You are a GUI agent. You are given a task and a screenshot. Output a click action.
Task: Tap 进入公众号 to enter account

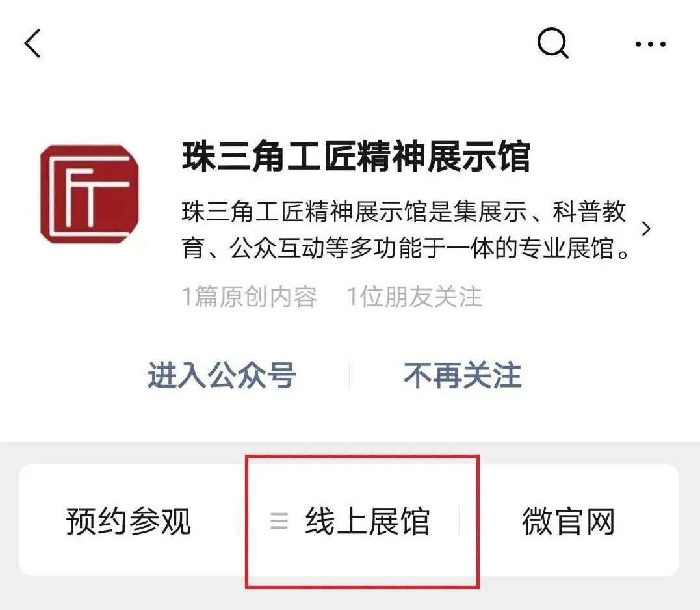[222, 375]
